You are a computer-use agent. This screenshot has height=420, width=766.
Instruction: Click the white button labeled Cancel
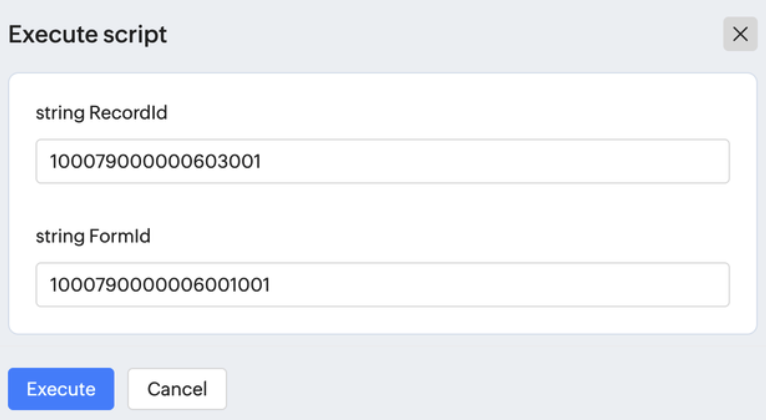pyautogui.click(x=177, y=389)
